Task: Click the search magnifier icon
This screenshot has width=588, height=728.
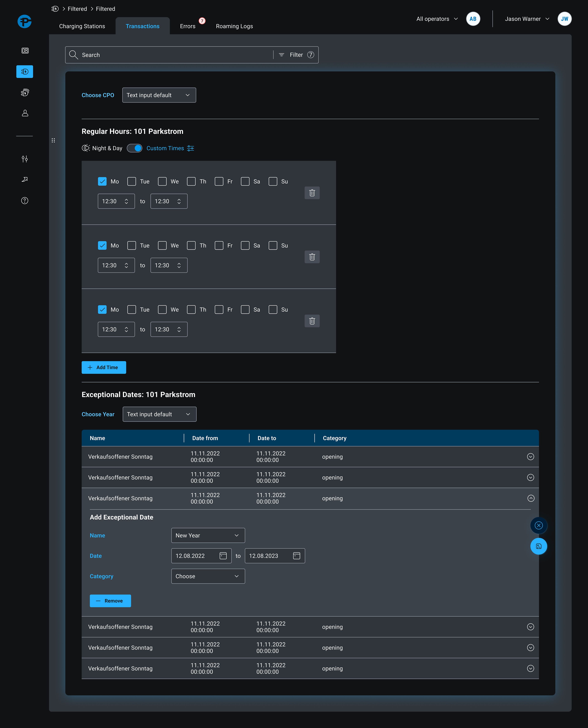Action: pos(73,55)
